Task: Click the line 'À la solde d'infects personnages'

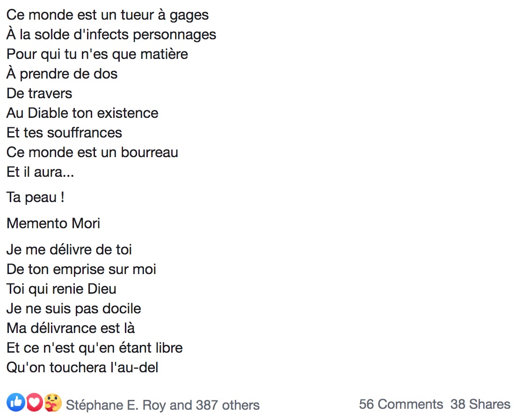Action: pos(111,35)
